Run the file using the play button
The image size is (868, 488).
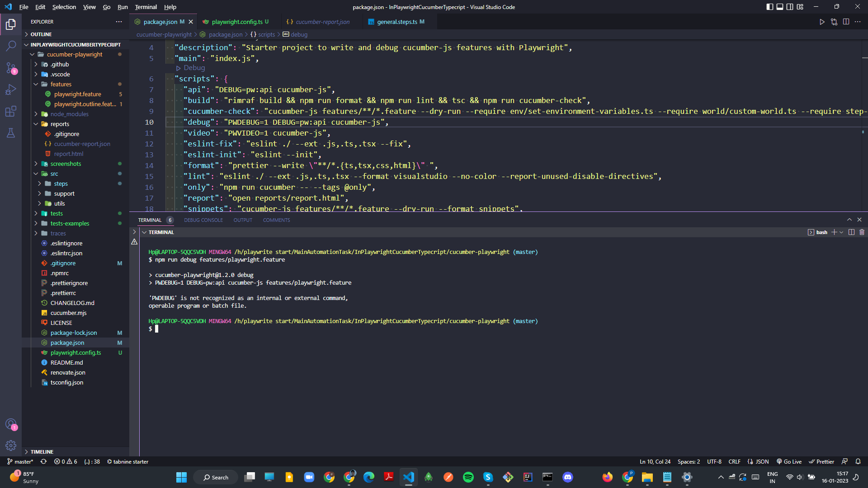point(822,21)
